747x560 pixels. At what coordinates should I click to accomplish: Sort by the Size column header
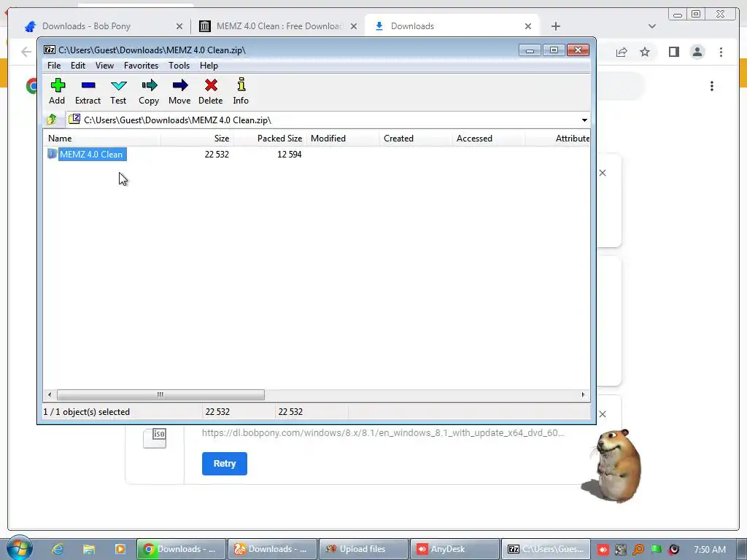click(x=197, y=139)
